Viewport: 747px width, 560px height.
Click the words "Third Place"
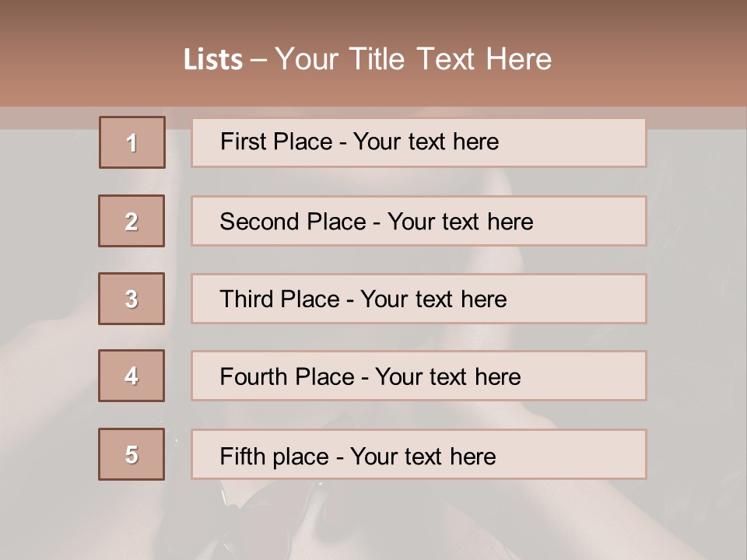[x=280, y=299]
